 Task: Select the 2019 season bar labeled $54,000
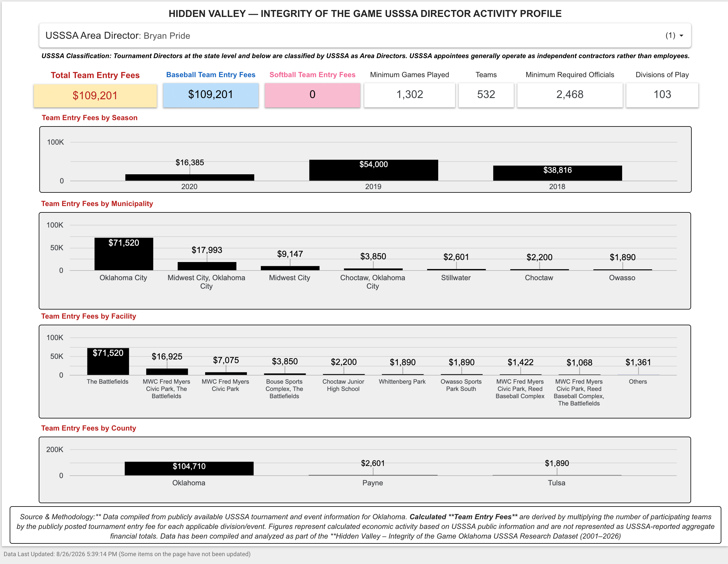pyautogui.click(x=374, y=170)
